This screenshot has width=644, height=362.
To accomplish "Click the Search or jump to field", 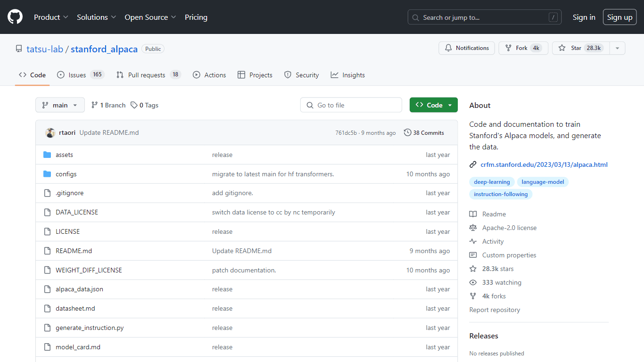I will [485, 17].
